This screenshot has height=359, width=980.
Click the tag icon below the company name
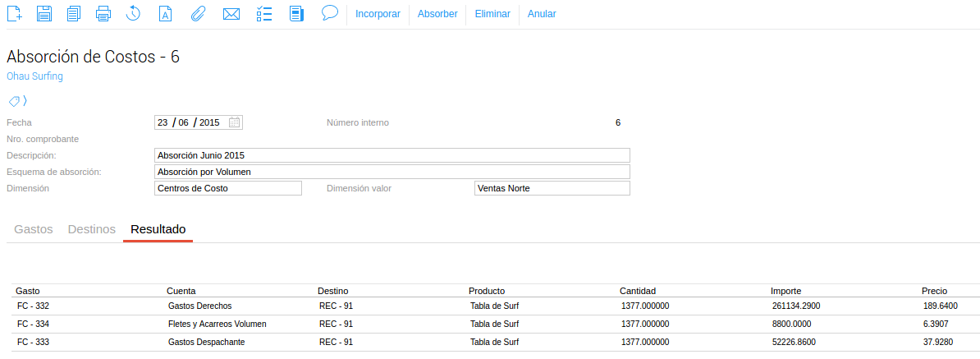[13, 101]
